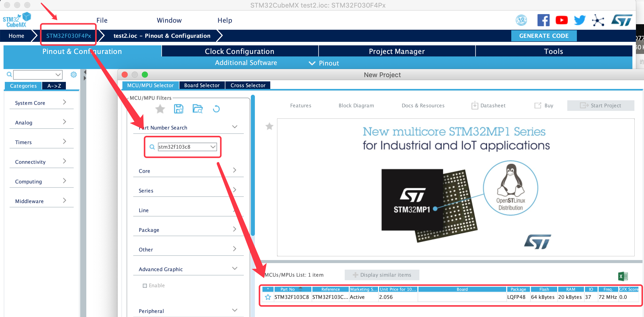Open ST Twitter page icon
644x317 pixels.
580,20
